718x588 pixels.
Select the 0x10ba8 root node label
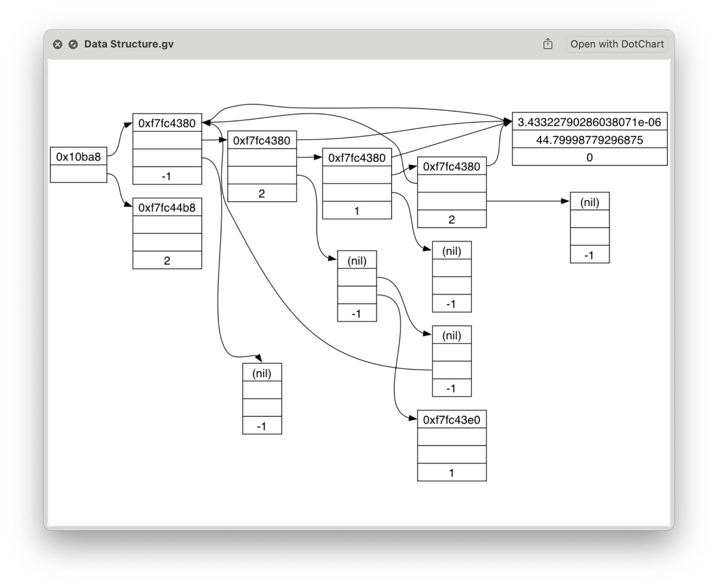[78, 157]
